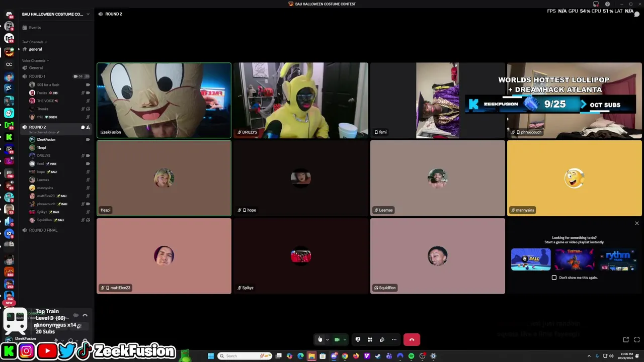
Task: Open the Windows Start button
Action: tap(211, 356)
